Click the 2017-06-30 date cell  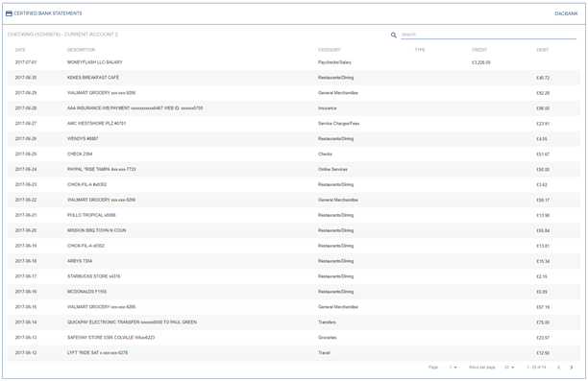pos(26,78)
